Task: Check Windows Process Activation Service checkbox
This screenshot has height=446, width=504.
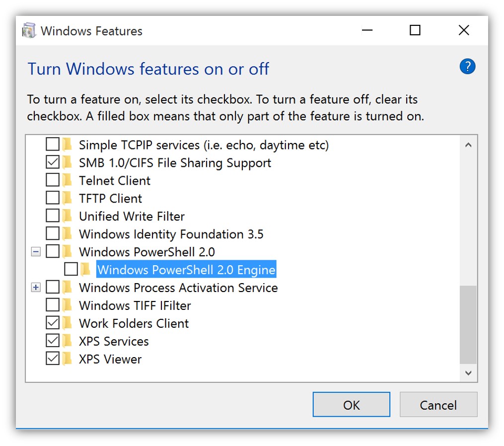Action: 53,287
